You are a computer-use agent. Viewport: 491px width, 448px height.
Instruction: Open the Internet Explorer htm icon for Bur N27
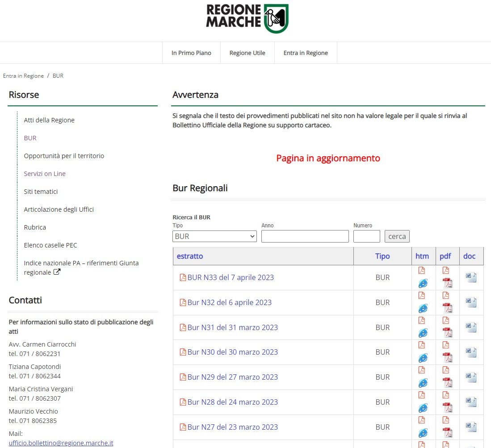coord(423,433)
